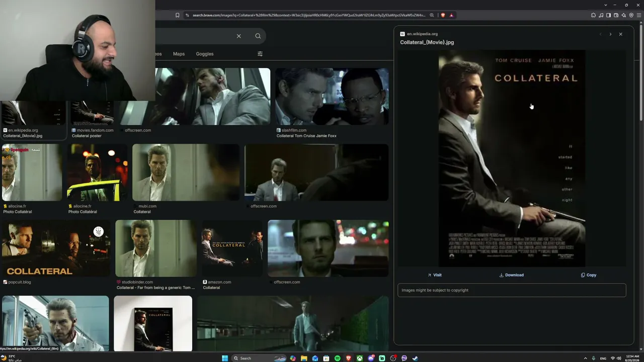Click the en.wikipedia.org source link in preview
This screenshot has width=644, height=362.
(422, 34)
